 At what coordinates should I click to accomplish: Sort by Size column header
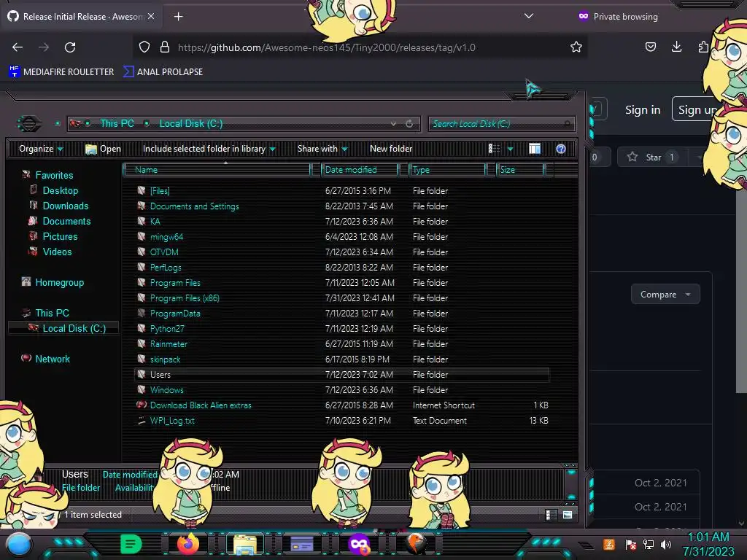(520, 169)
